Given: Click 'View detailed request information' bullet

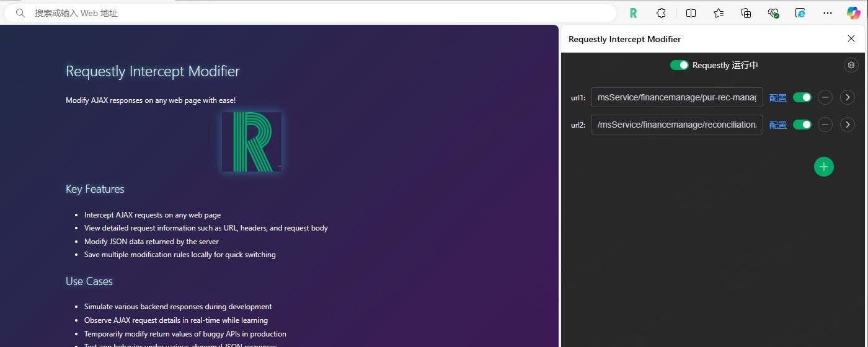Looking at the screenshot, I should click(x=206, y=228).
